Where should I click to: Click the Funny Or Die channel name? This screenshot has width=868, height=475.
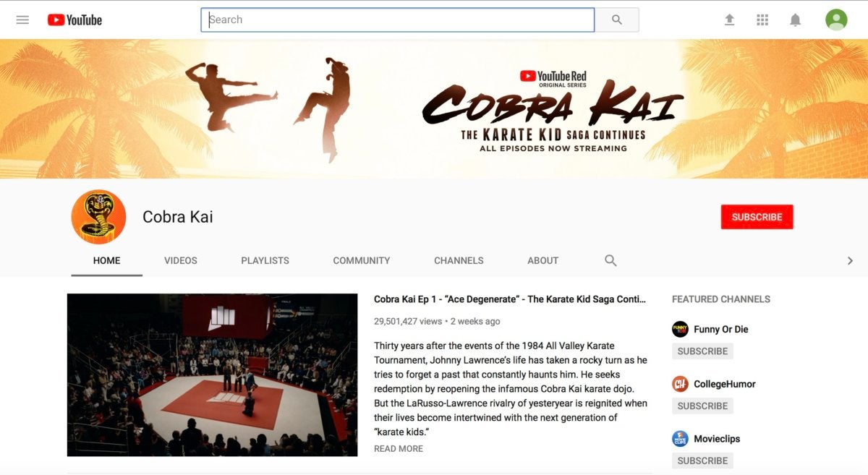[x=721, y=329]
